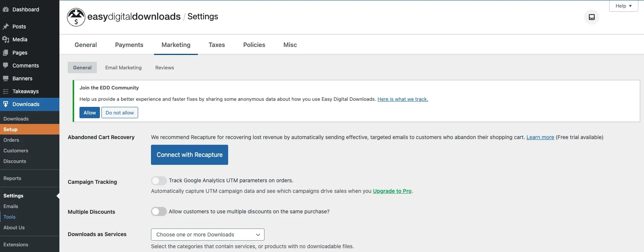Click the Multiple Discounts label
Viewport: 644px width, 252px height.
tap(91, 212)
